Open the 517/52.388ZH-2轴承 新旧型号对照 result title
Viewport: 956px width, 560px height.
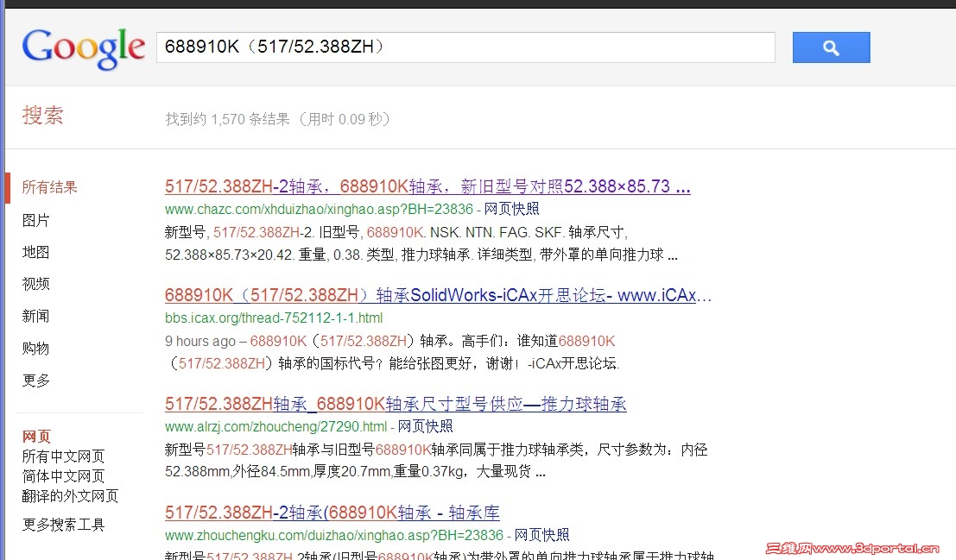coord(427,186)
